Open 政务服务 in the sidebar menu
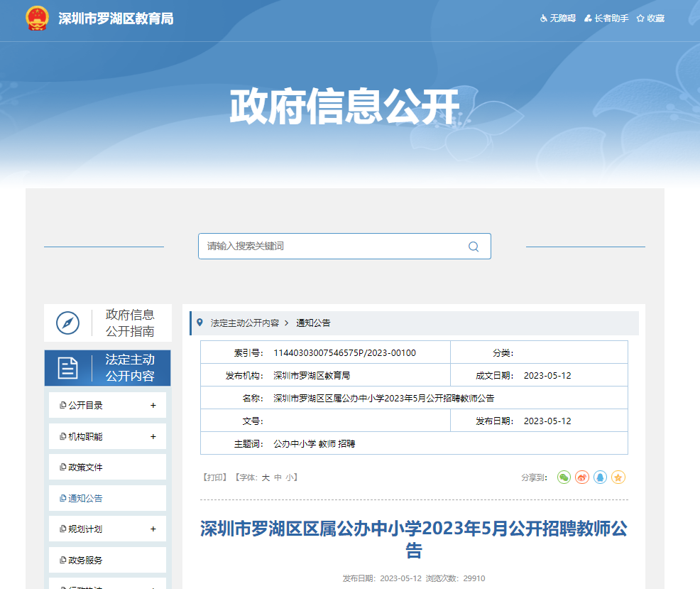 point(85,561)
